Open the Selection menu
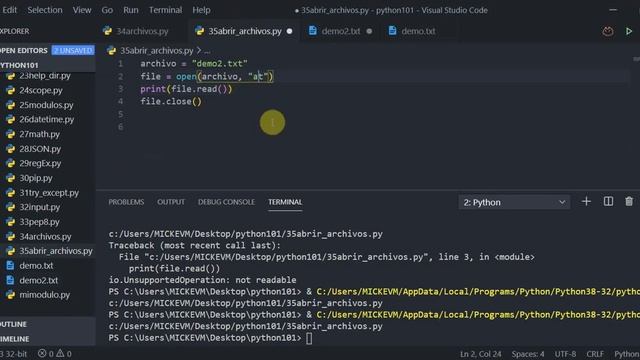 (x=45, y=10)
